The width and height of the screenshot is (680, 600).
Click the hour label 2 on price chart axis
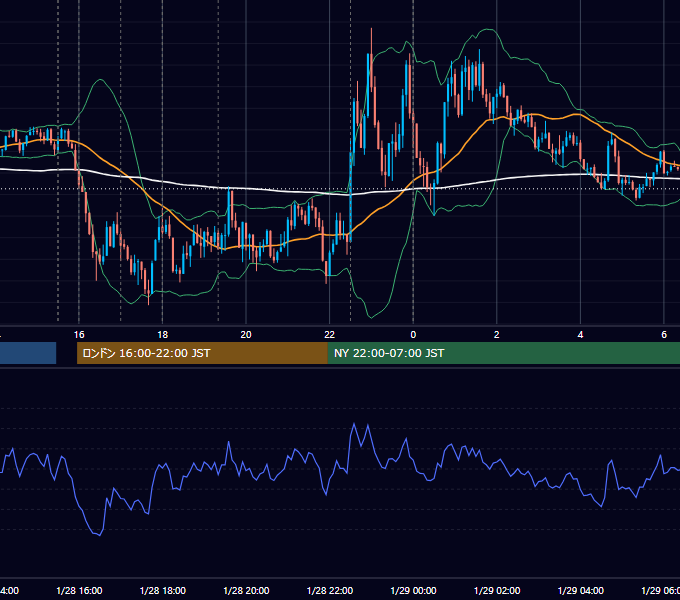tap(497, 335)
